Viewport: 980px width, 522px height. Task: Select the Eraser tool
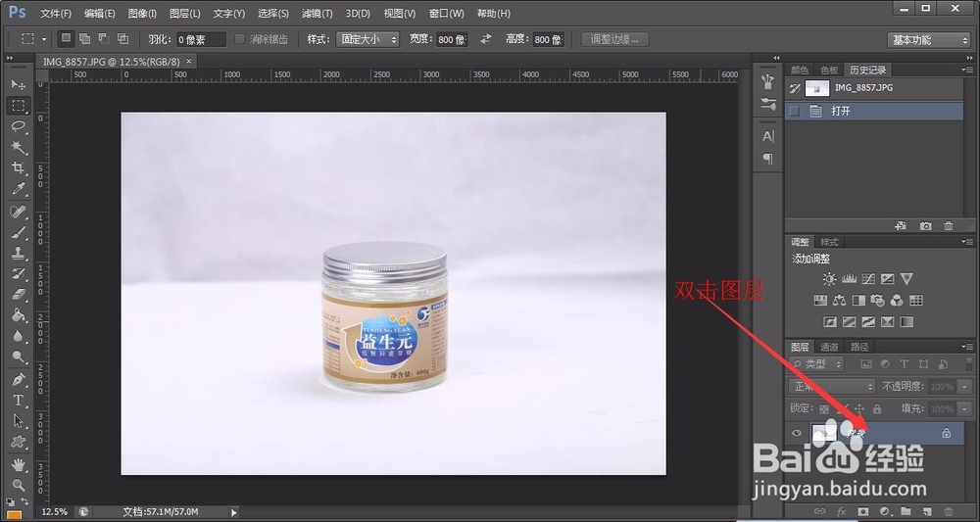click(18, 294)
